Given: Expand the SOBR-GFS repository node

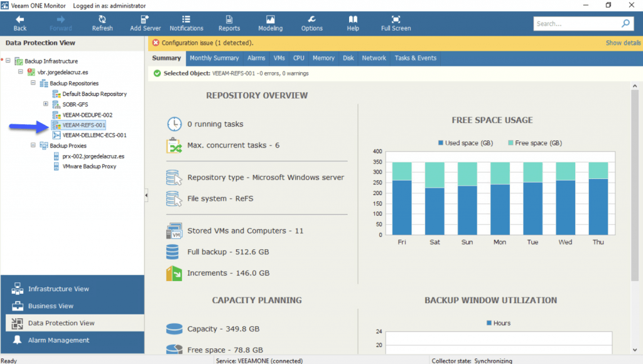Looking at the screenshot, I should 46,104.
